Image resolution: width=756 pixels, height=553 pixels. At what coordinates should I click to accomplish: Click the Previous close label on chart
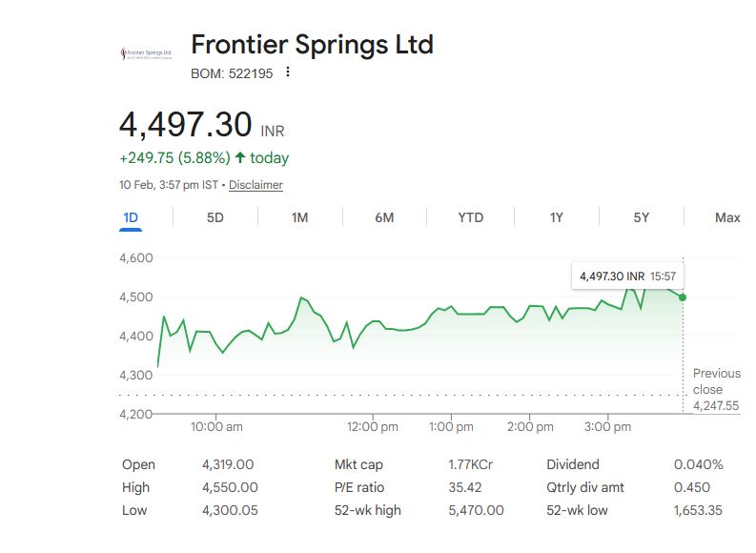click(x=716, y=381)
